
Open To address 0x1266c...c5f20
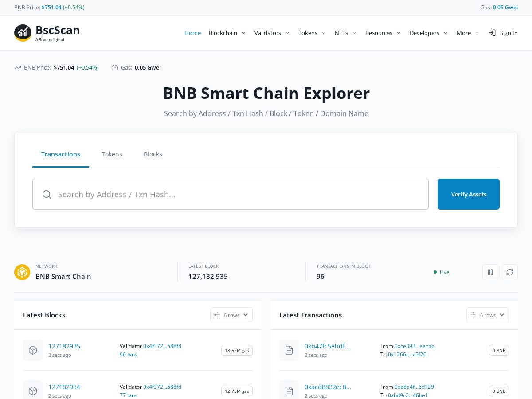407,355
